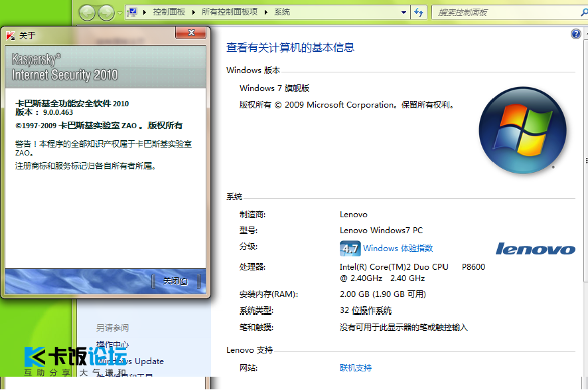
Task: Click the lenovo brand logo
Action: (535, 249)
